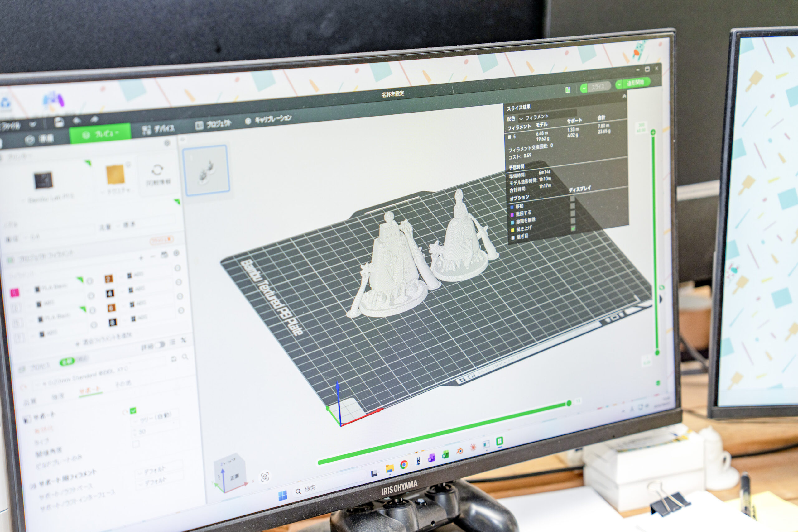Collapse the スライス結果 panel with the up chevron
Viewport: 798px width, 532px height.
point(624,96)
